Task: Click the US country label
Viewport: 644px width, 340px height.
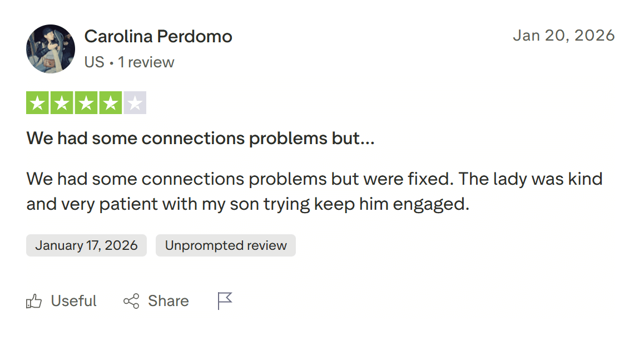Action: (x=94, y=62)
